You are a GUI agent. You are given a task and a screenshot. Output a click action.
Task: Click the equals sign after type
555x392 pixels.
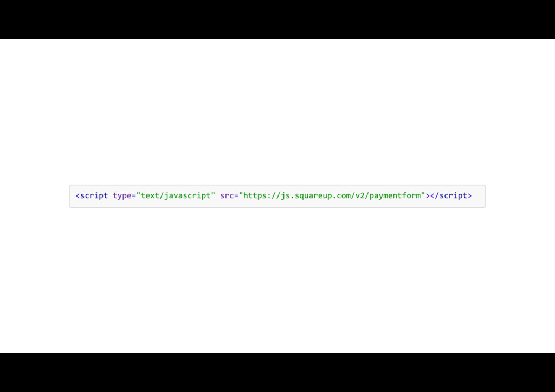[x=134, y=196]
